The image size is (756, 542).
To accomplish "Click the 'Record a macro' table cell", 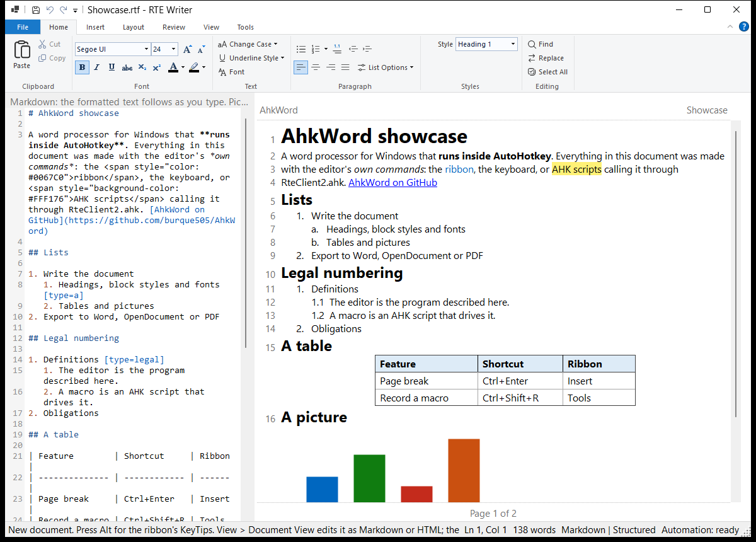I will (x=426, y=398).
